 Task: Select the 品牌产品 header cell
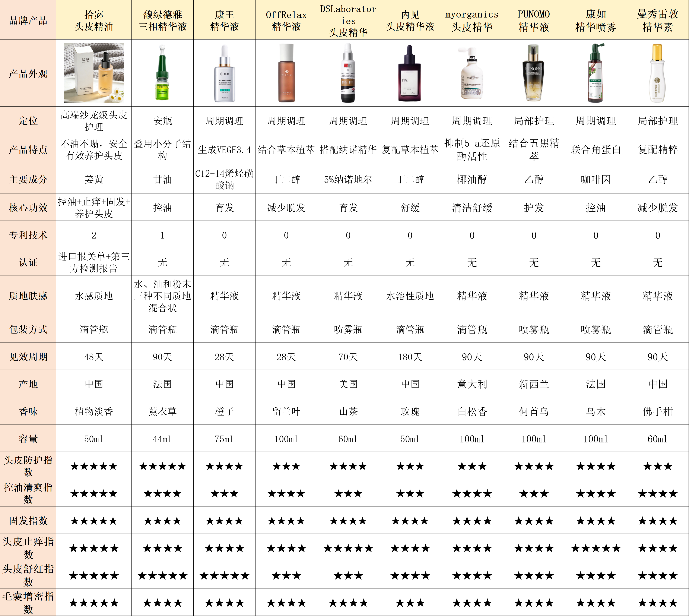(28, 20)
